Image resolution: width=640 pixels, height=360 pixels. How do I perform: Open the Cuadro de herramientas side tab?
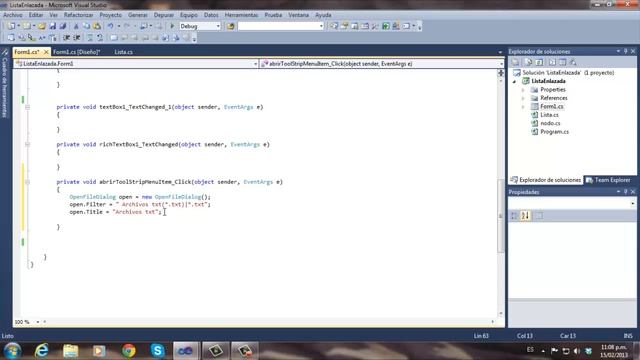(x=4, y=84)
